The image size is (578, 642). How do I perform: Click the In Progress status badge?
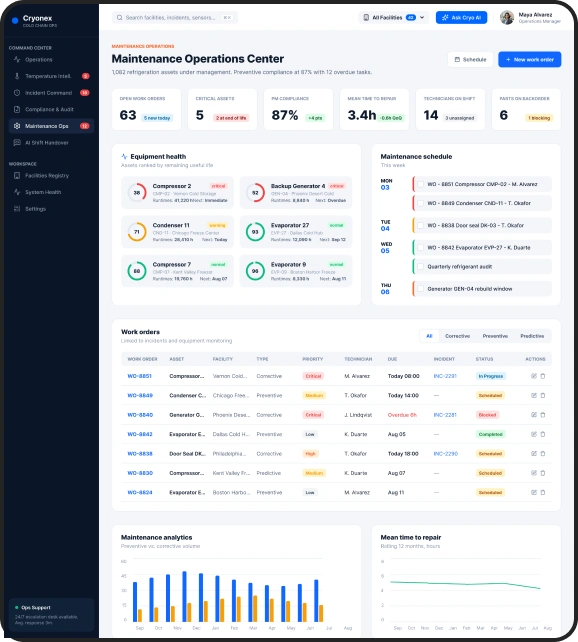[x=490, y=376]
